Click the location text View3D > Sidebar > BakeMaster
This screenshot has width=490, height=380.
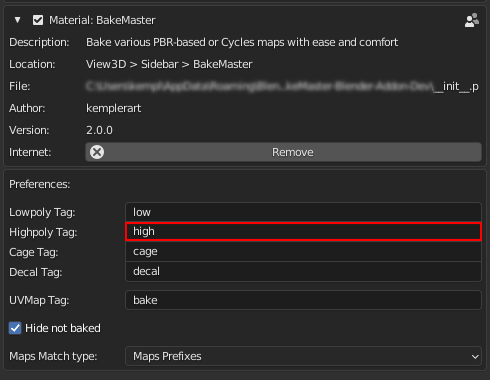pos(169,64)
